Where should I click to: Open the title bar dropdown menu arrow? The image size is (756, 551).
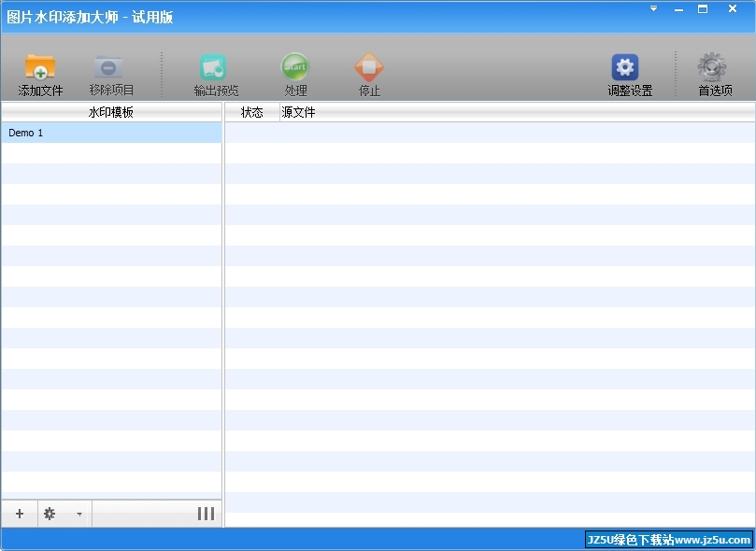click(654, 8)
